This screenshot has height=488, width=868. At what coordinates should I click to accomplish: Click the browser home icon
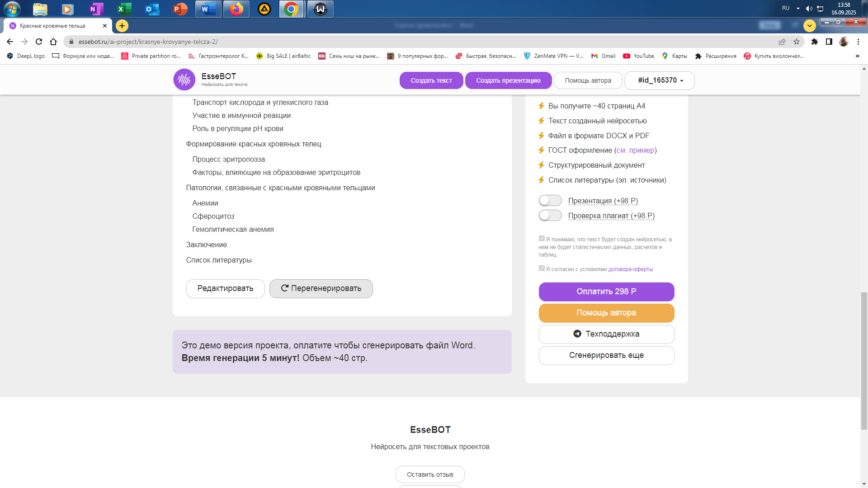53,42
